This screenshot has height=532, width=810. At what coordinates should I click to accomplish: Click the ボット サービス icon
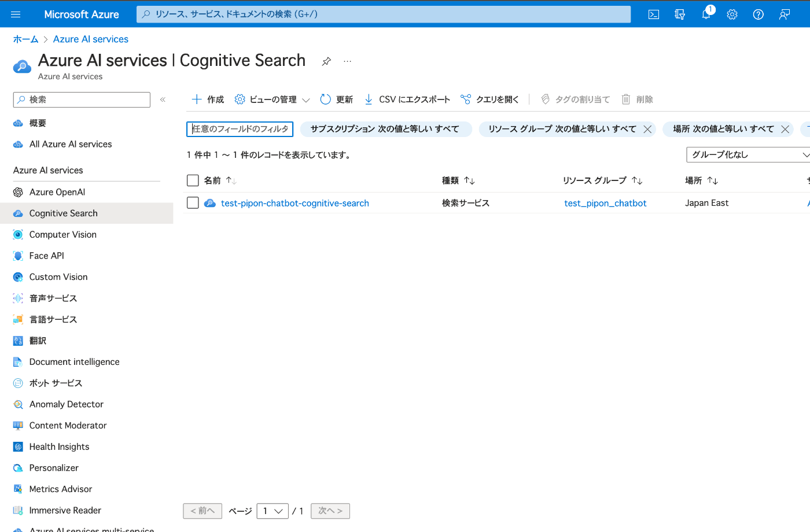point(18,383)
